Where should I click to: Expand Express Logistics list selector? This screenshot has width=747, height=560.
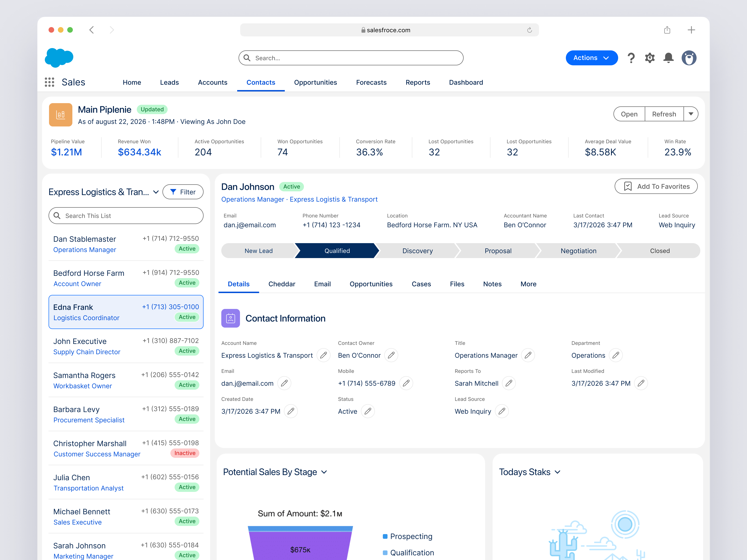coord(156,192)
